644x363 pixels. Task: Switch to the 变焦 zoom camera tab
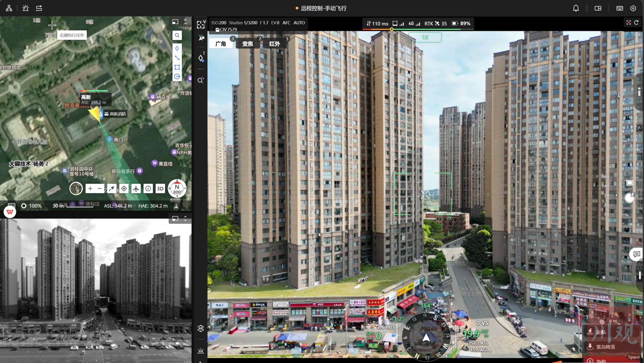tap(247, 44)
